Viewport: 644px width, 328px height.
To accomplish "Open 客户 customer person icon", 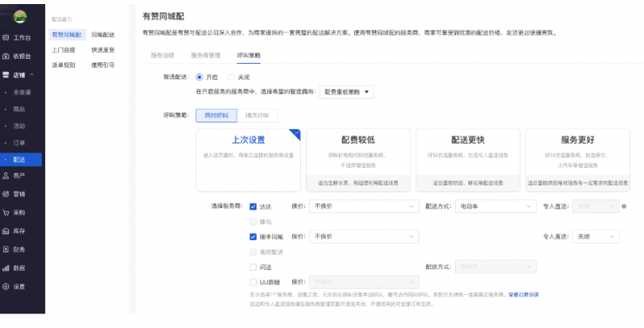I will click(x=6, y=176).
